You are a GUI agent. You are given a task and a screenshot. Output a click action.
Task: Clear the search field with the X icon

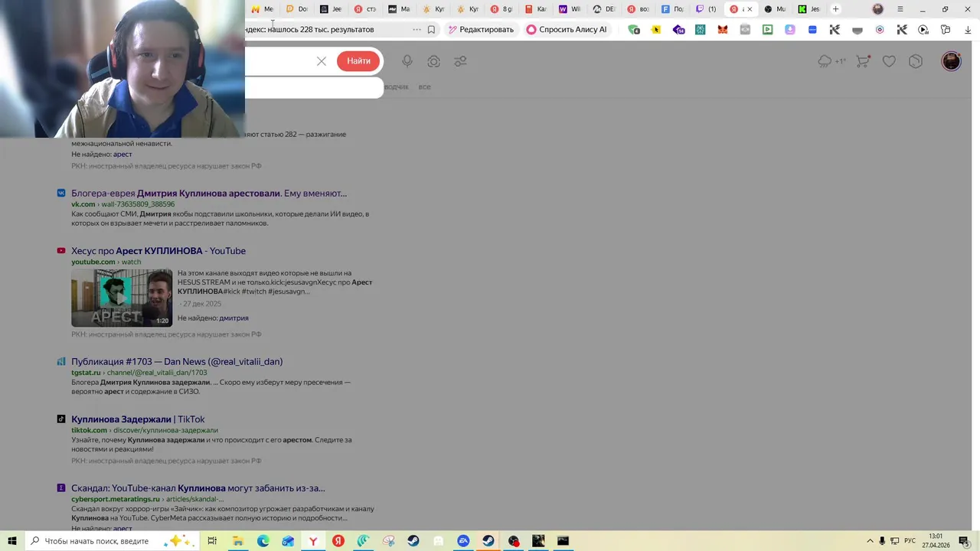click(322, 61)
